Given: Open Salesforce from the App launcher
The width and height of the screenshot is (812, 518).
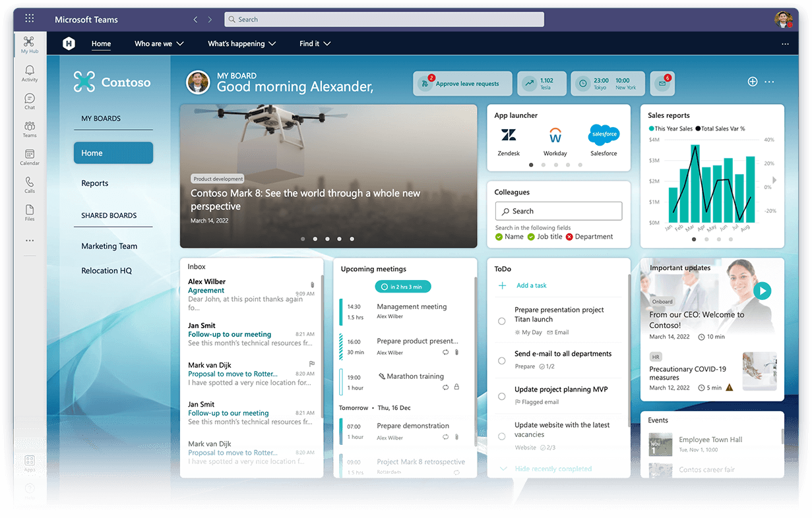Looking at the screenshot, I should point(603,135).
